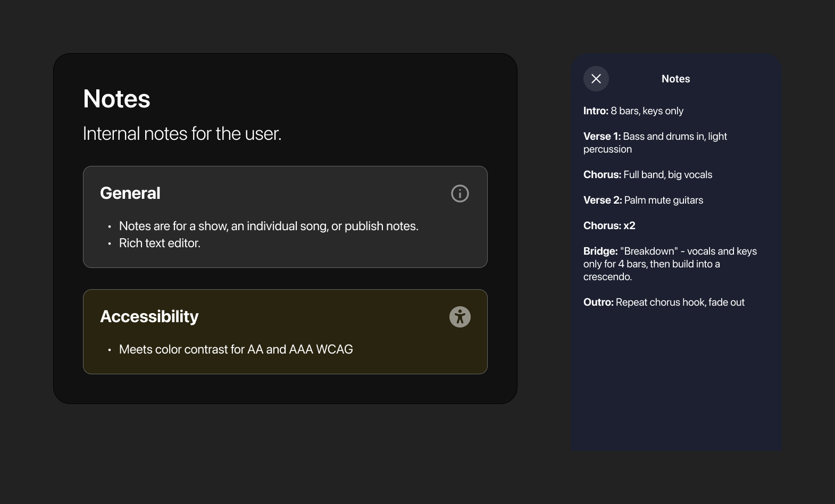Screen dimensions: 835x504
Task: Click the "Rich text editor." text
Action: point(160,243)
